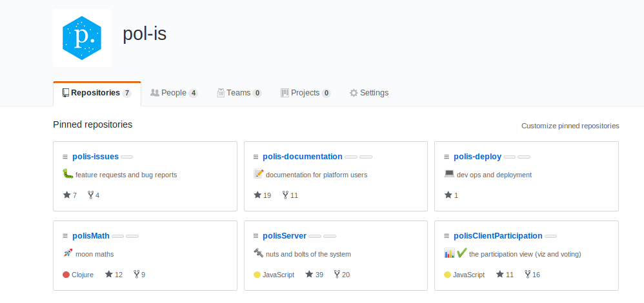Viewport: 644px width, 303px height.
Task: Click the star icon on polis-deploy card
Action: pyautogui.click(x=448, y=195)
